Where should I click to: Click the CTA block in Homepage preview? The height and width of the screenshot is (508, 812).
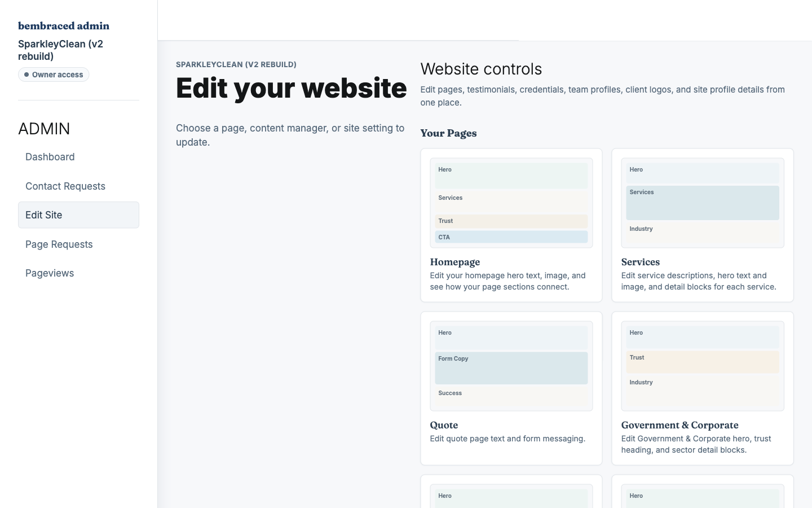coord(511,237)
